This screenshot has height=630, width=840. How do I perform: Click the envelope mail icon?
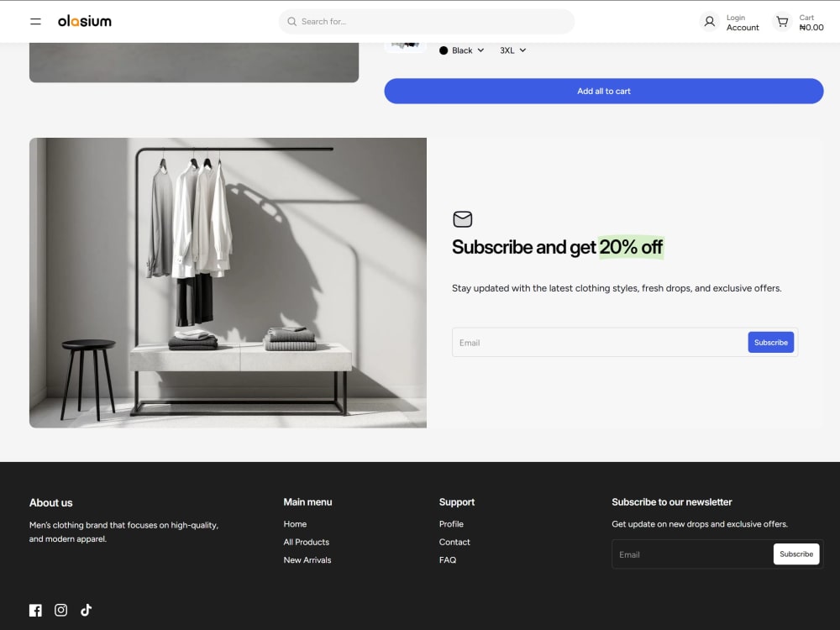click(x=462, y=219)
